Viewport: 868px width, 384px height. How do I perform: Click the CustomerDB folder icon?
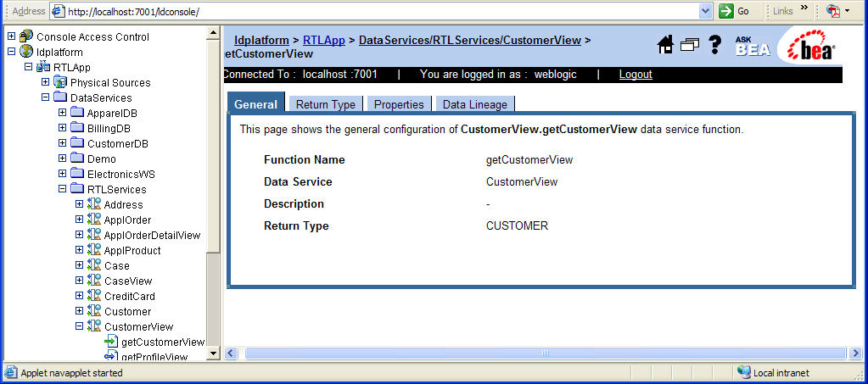click(77, 143)
